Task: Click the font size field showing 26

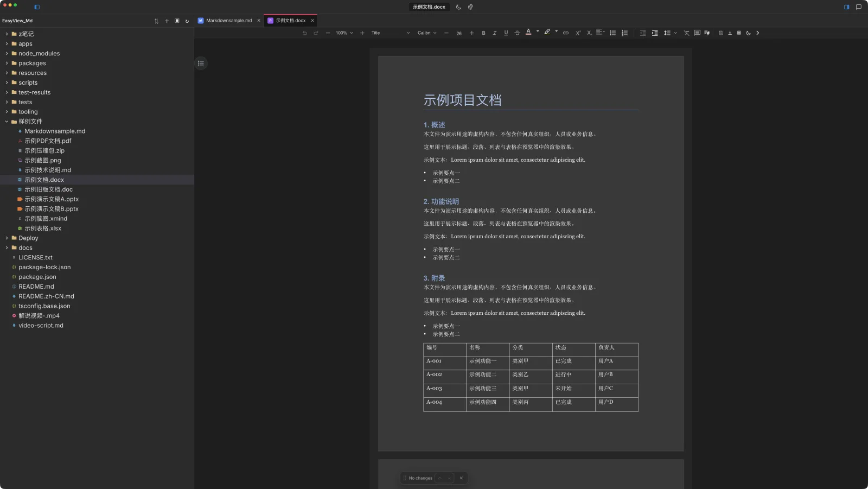Action: (459, 33)
